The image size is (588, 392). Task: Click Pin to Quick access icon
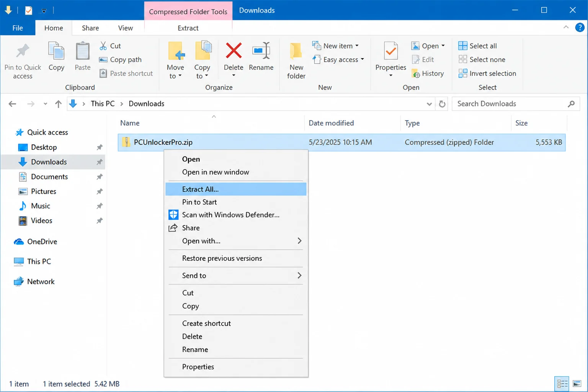[x=23, y=51]
